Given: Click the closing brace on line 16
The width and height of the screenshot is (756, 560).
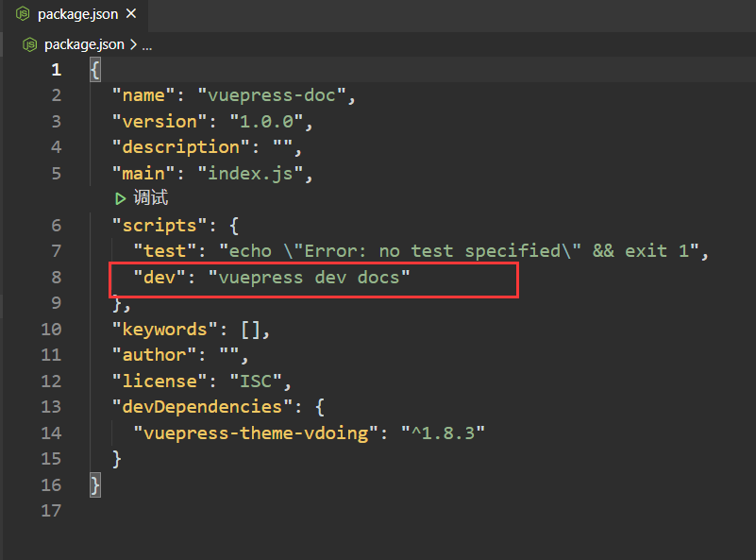Looking at the screenshot, I should pos(94,484).
